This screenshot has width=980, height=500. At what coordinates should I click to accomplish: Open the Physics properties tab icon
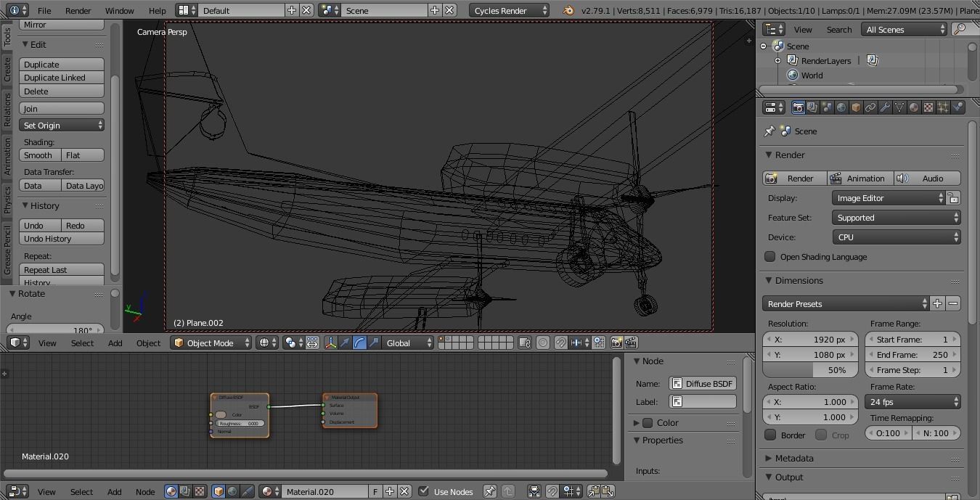(x=957, y=107)
